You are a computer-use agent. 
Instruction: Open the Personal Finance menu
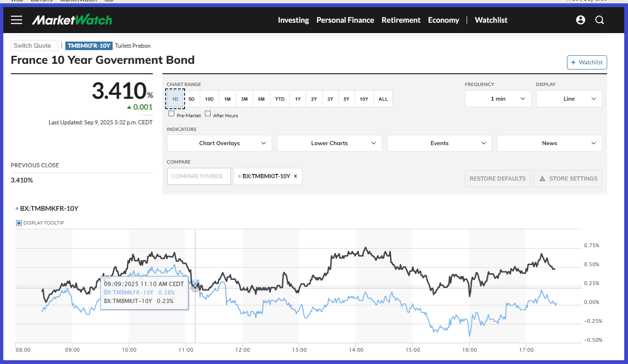(345, 20)
